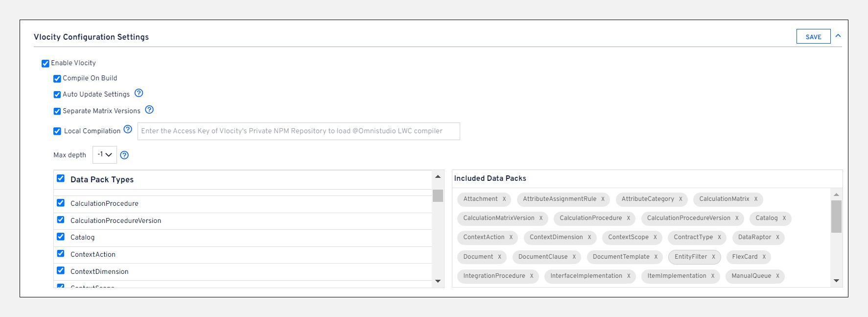Toggle the Data Pack Types select-all checkbox
The image size is (868, 317).
[x=61, y=178]
